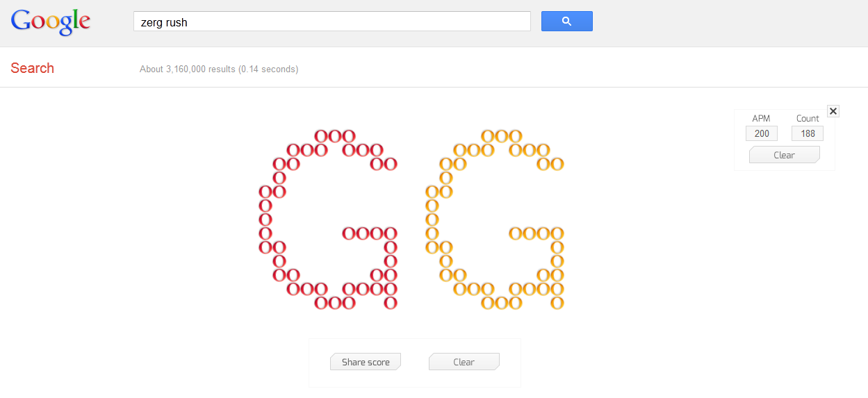The height and width of the screenshot is (398, 868).
Task: Click the 'About 3,160,000 results' text
Action: point(187,69)
